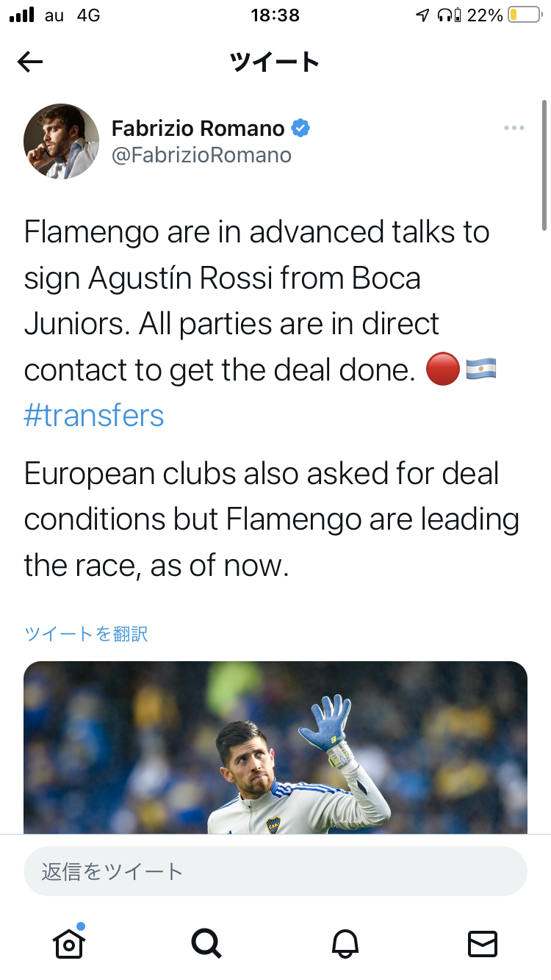Tap the back arrow icon
551x980 pixels.
[x=30, y=62]
